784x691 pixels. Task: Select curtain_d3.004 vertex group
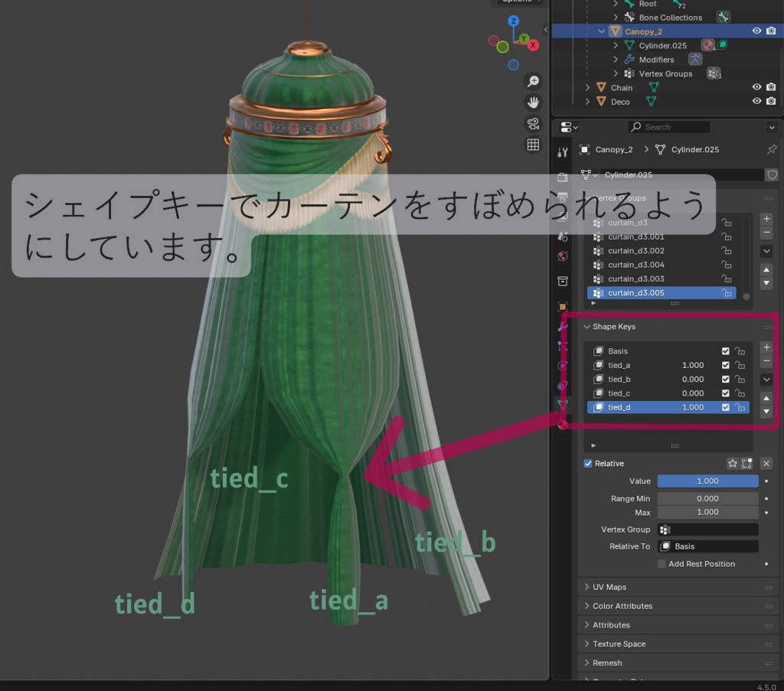point(661,265)
